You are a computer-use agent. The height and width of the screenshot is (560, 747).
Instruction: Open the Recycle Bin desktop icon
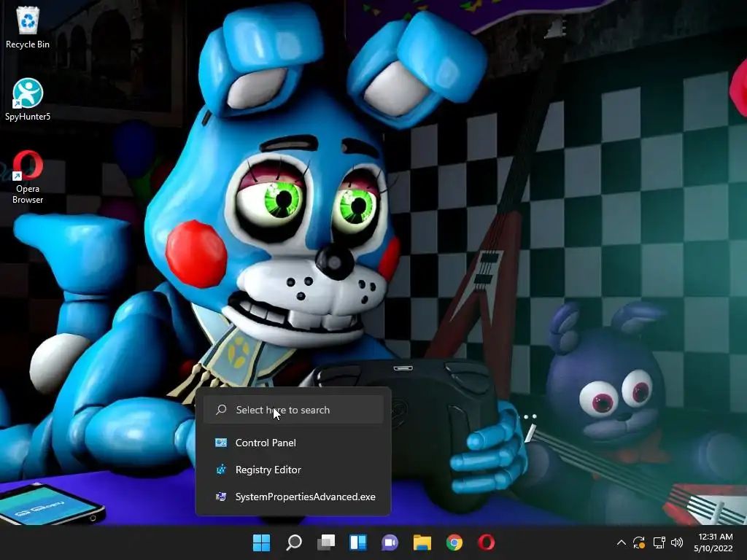tap(28, 28)
